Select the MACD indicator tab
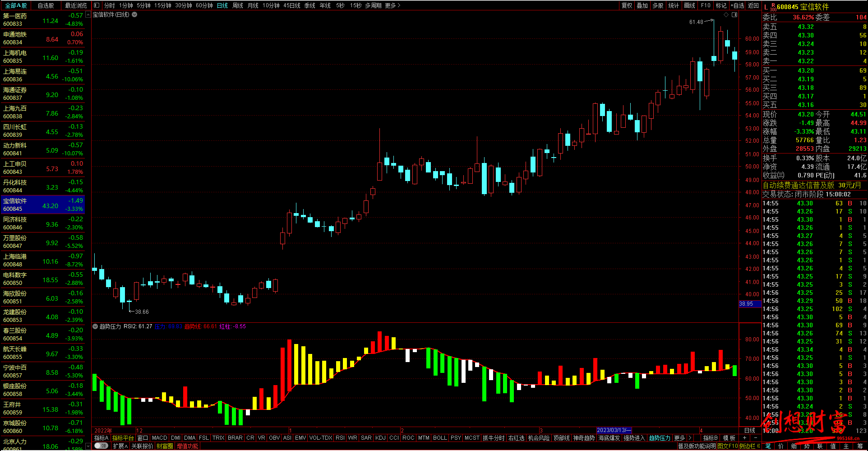This screenshot has height=451, width=868. click(x=159, y=438)
